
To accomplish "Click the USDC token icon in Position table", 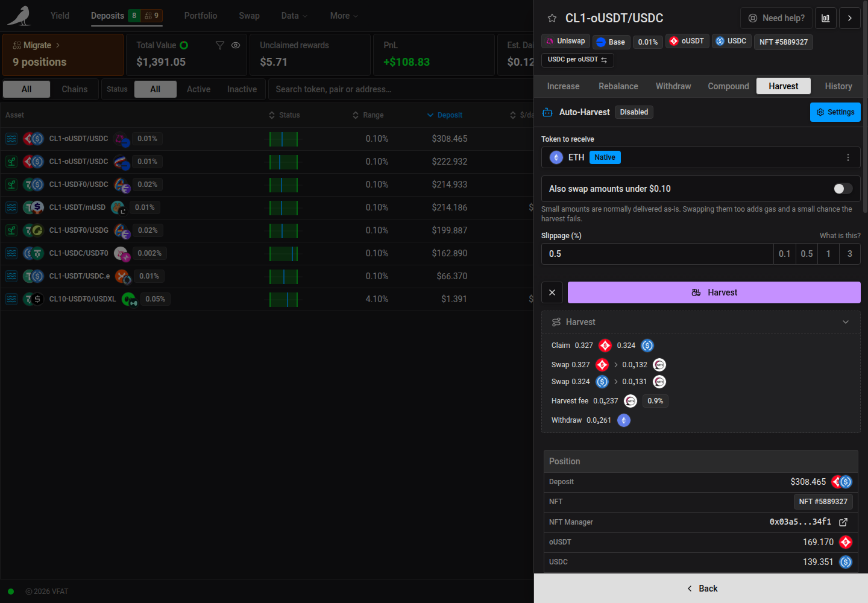I will 846,562.
